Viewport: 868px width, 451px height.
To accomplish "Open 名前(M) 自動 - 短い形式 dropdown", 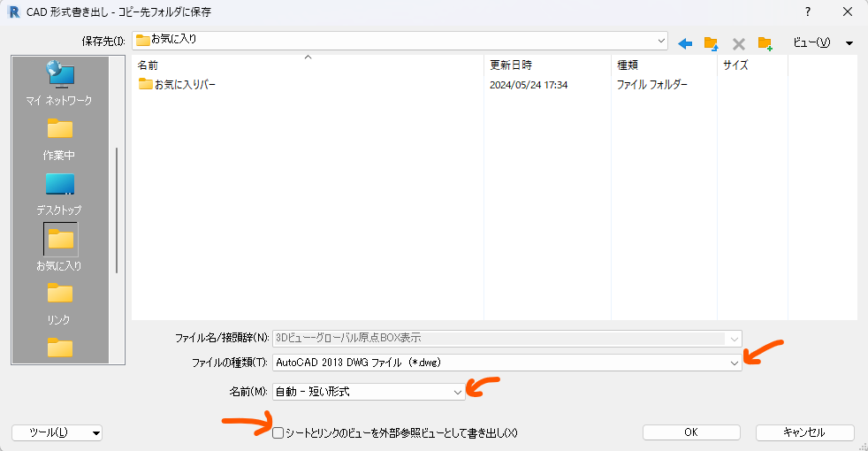I will (x=369, y=392).
